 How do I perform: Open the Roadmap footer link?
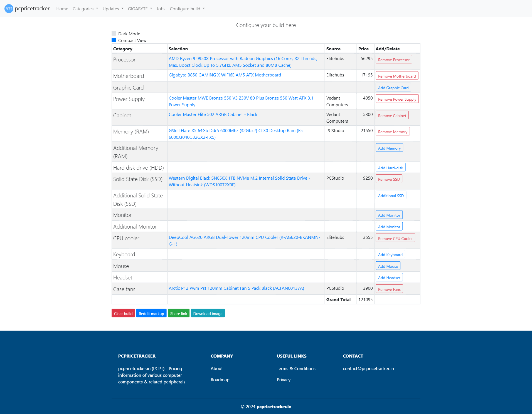point(220,380)
